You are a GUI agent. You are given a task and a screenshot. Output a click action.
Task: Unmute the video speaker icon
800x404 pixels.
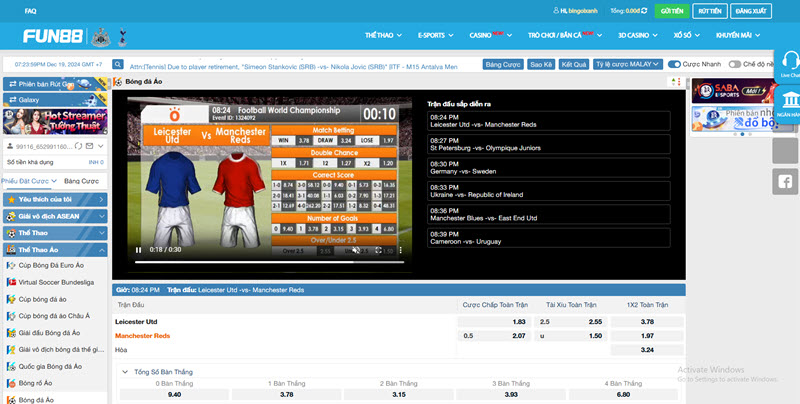[x=356, y=250]
